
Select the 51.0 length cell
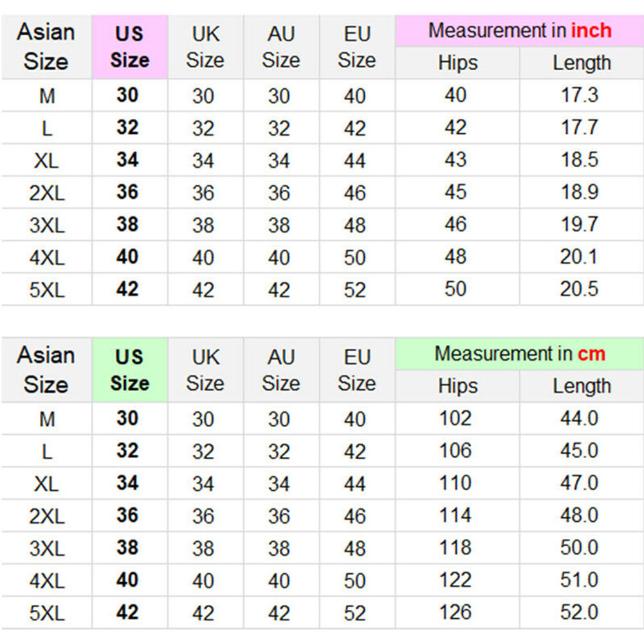click(x=580, y=580)
